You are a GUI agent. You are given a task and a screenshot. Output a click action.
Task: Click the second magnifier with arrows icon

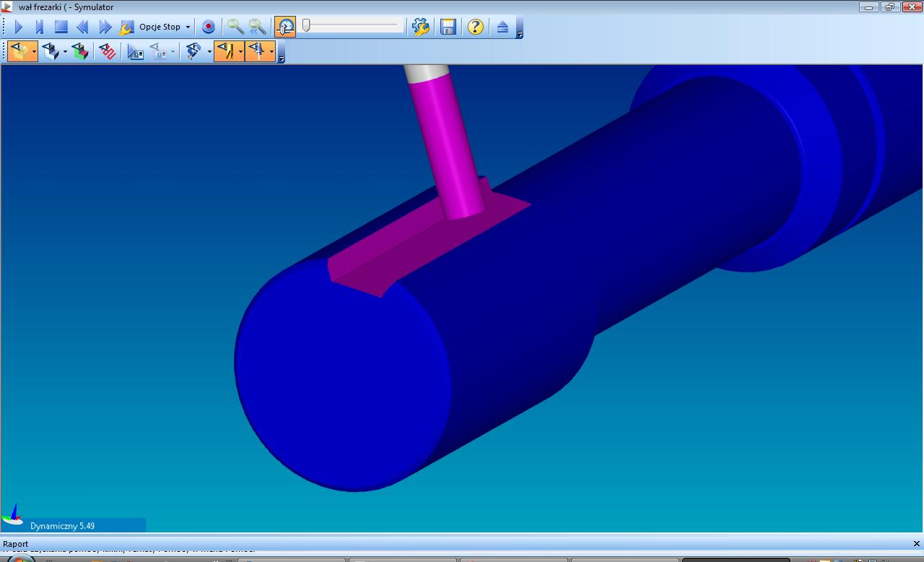pyautogui.click(x=258, y=27)
